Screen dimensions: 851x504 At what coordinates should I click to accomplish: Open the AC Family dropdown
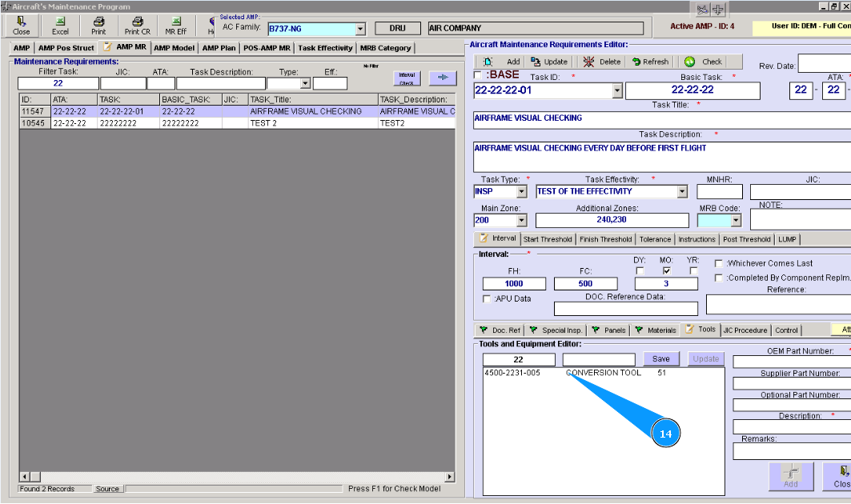[359, 29]
